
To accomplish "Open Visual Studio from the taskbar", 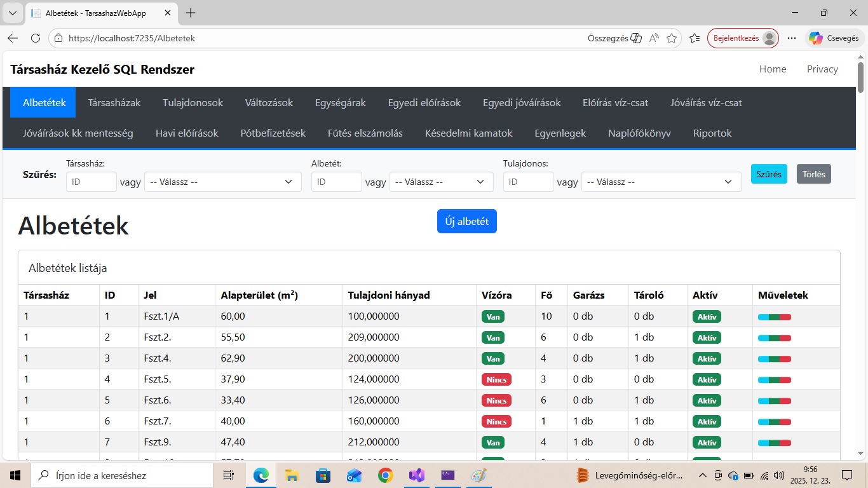I will point(416,475).
